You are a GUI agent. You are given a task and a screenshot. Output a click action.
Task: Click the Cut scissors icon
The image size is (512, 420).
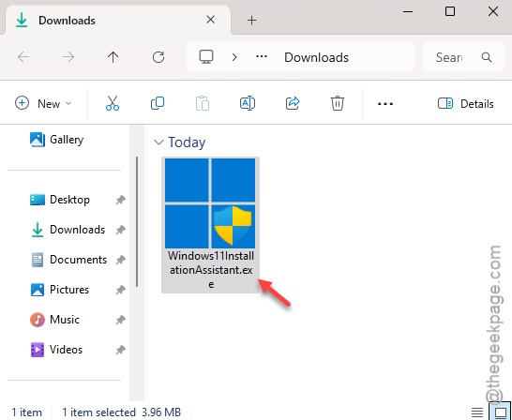[x=113, y=103]
